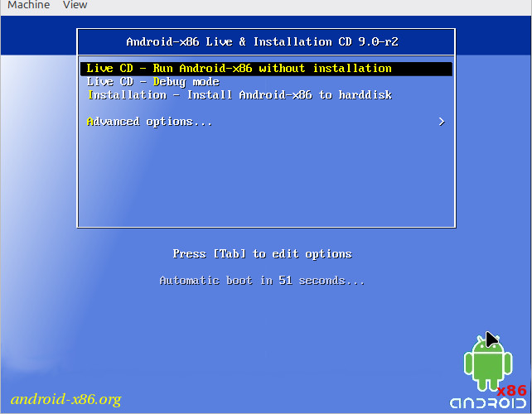The image size is (532, 414).
Task: Click the 'Automatic boot in 51 seconds' text
Action: tap(262, 281)
